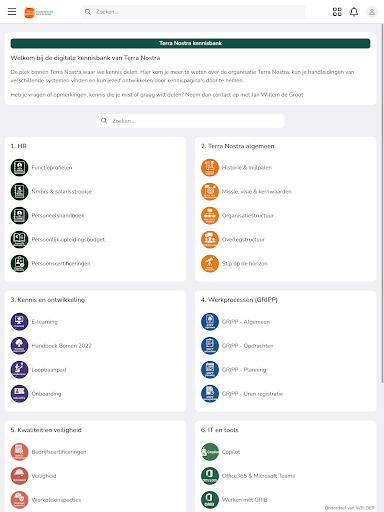Click the Stip op de horizon telescope icon

coord(210,263)
